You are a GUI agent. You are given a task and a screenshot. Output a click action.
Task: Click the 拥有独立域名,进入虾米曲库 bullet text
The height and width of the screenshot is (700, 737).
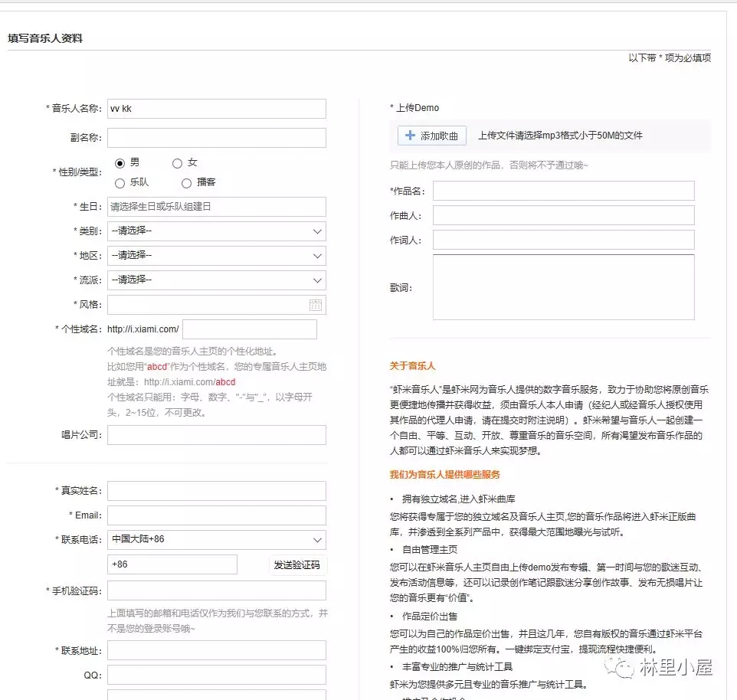coord(459,499)
